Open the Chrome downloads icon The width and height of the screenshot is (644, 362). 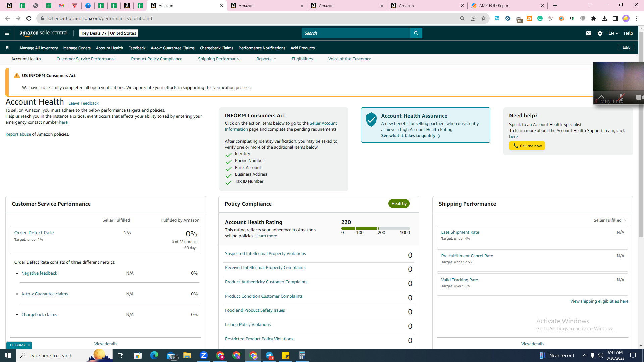(604, 18)
